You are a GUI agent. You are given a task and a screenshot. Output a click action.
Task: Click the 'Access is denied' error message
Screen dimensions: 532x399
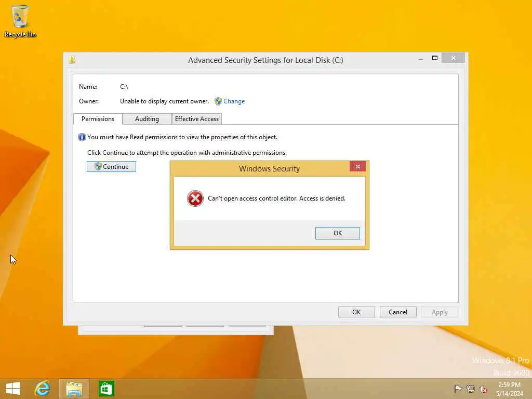click(276, 198)
